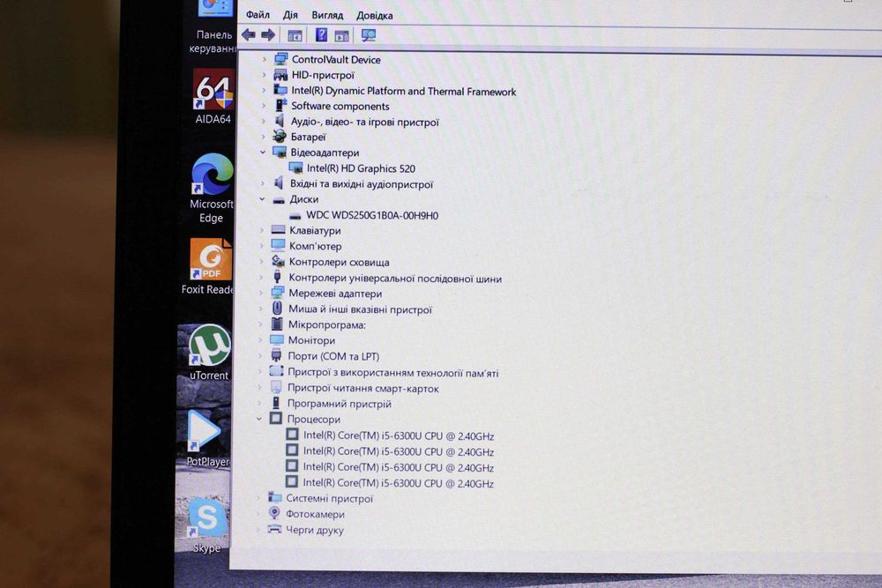Open the uTorrent desktop shortcut
The width and height of the screenshot is (882, 588).
coord(209,353)
